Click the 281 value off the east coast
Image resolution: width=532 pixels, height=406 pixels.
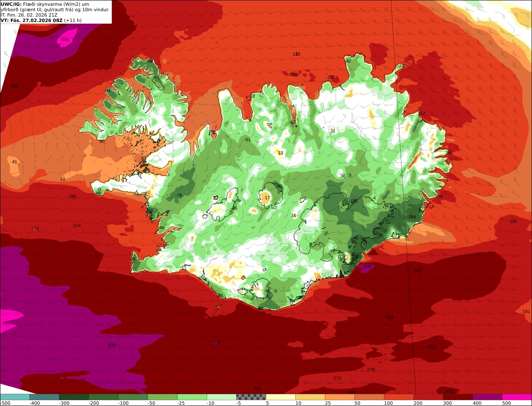coord(449,153)
